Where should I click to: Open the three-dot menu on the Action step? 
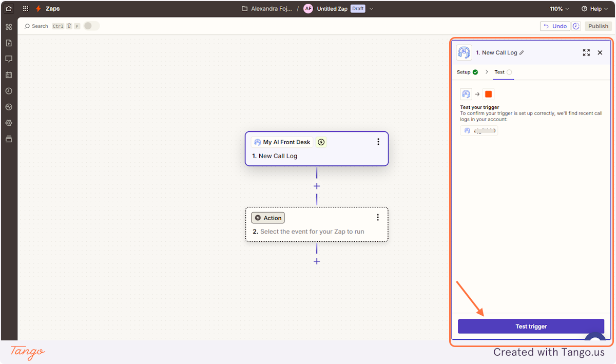(x=378, y=218)
